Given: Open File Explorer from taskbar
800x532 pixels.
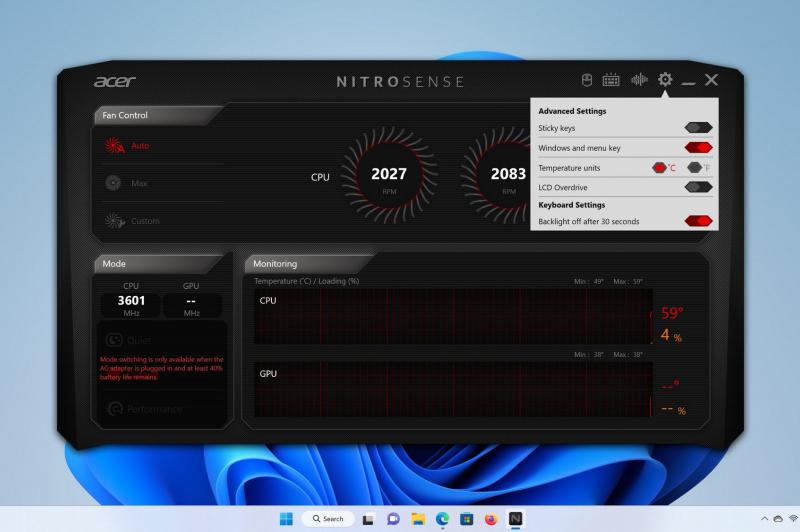Looking at the screenshot, I should pyautogui.click(x=418, y=519).
